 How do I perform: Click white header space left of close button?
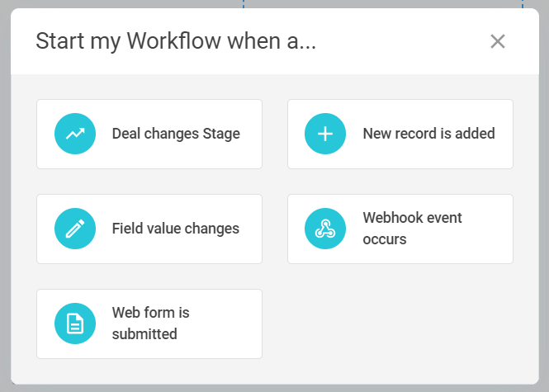pyautogui.click(x=396, y=41)
